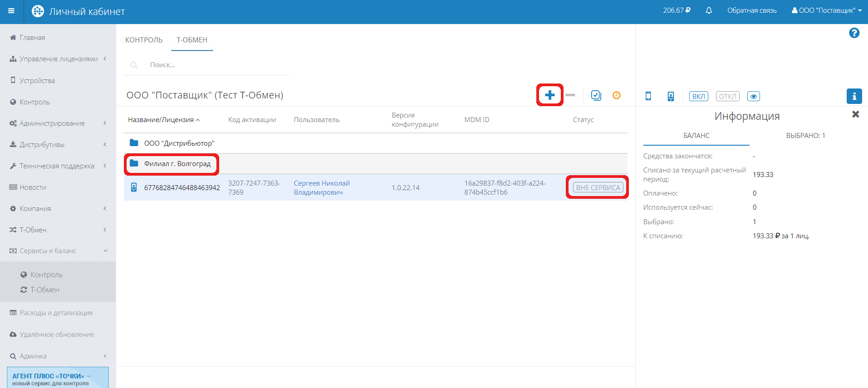Collapse Сервисы и баланс sidebar section

click(x=58, y=251)
